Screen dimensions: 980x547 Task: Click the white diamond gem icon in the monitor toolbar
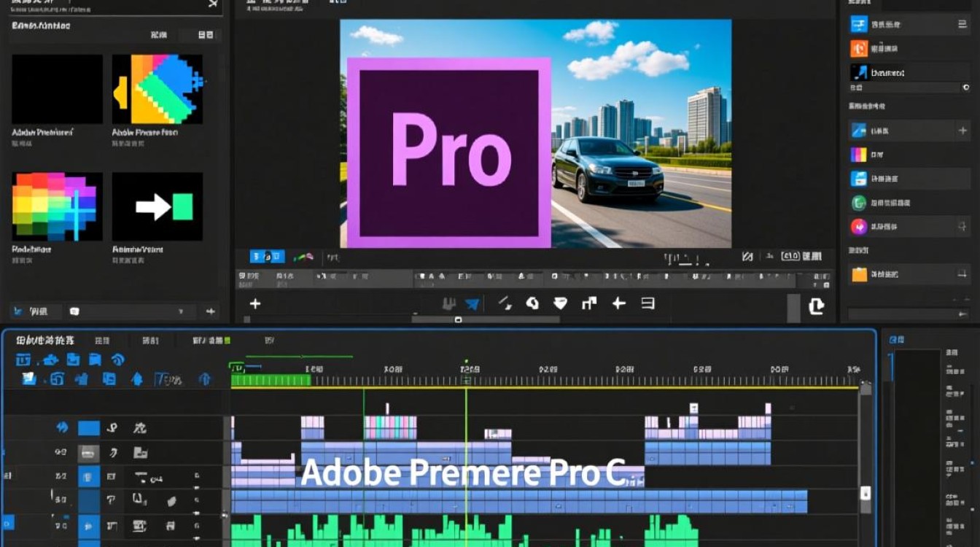(560, 303)
